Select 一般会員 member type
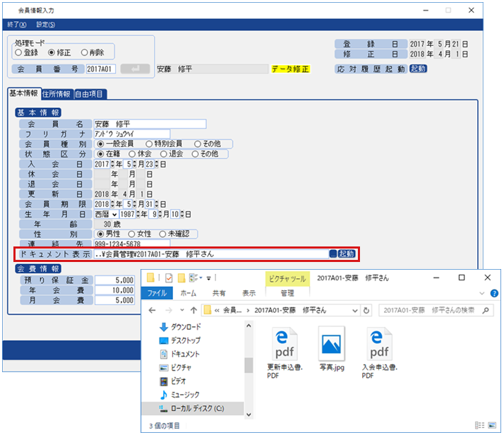 point(115,144)
